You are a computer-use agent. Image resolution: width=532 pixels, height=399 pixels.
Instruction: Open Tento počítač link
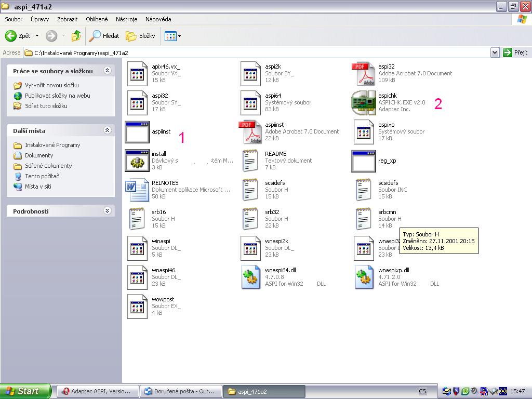42,176
